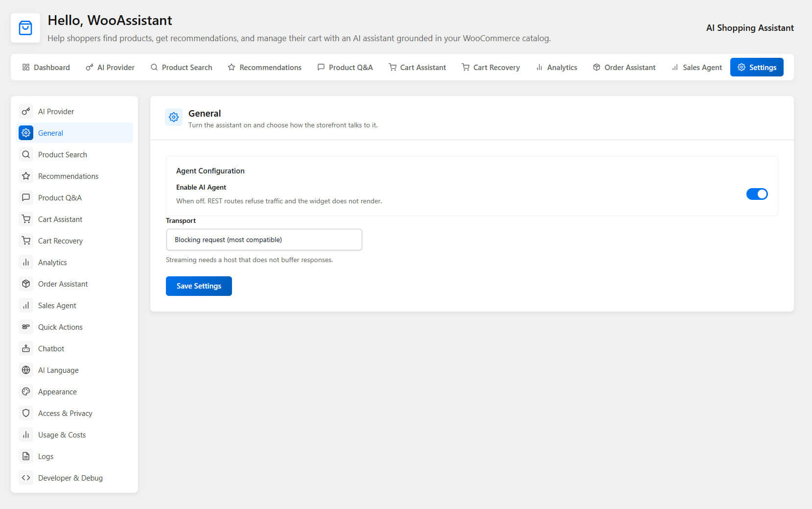Click the REST routes refuse traffic description
The height and width of the screenshot is (509, 812).
click(x=279, y=201)
